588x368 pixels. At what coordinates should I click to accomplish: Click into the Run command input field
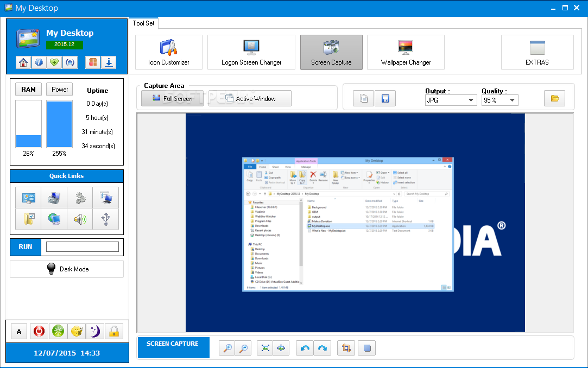pyautogui.click(x=83, y=246)
